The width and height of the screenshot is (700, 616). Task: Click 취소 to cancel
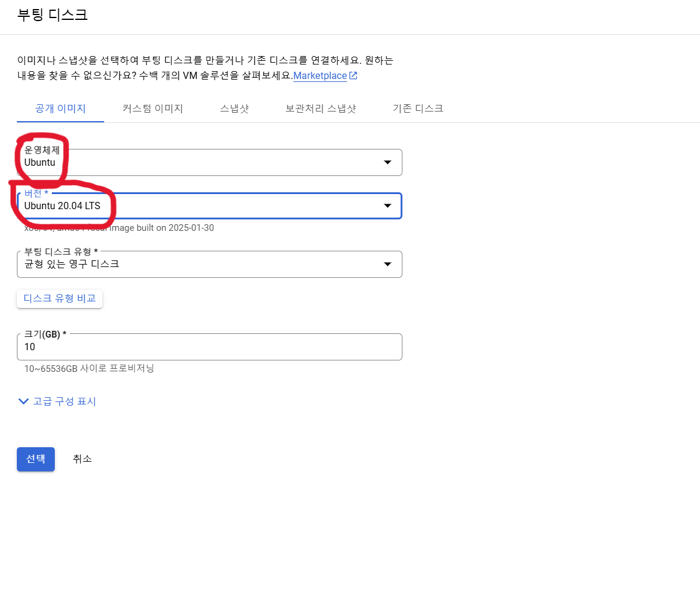pyautogui.click(x=83, y=459)
